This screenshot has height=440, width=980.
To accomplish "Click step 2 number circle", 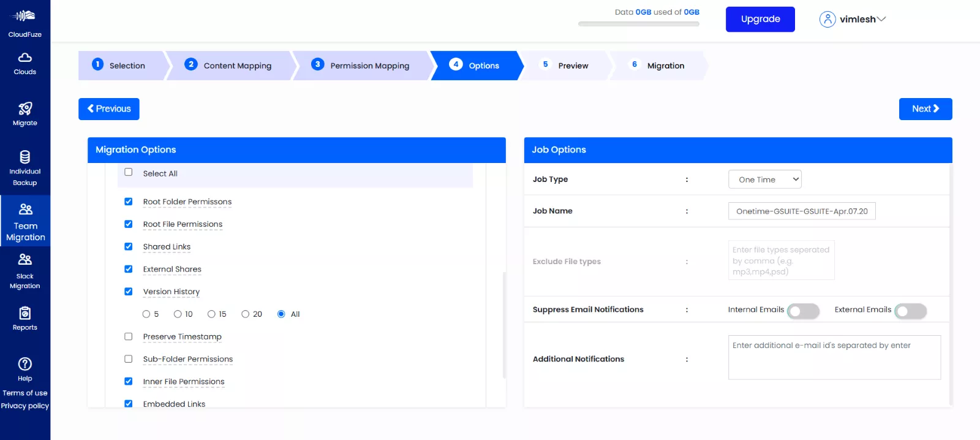I will 191,64.
